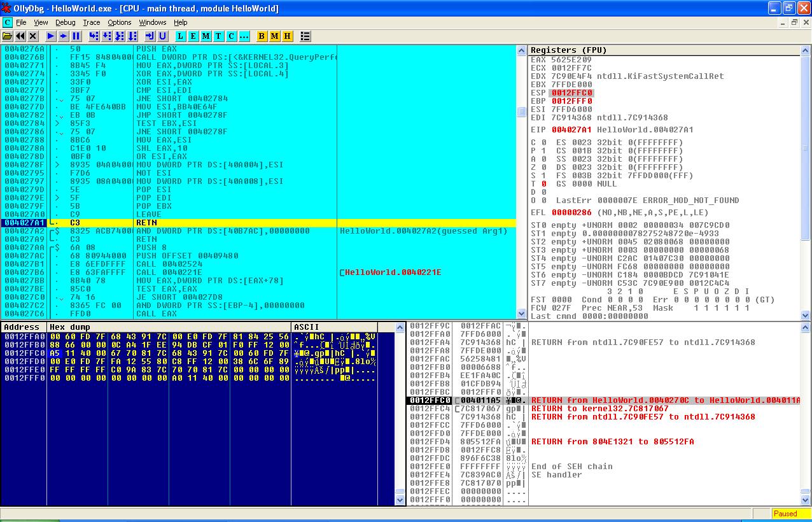This screenshot has width=812, height=522.
Task: Click the Open executable folder icon
Action: point(8,36)
